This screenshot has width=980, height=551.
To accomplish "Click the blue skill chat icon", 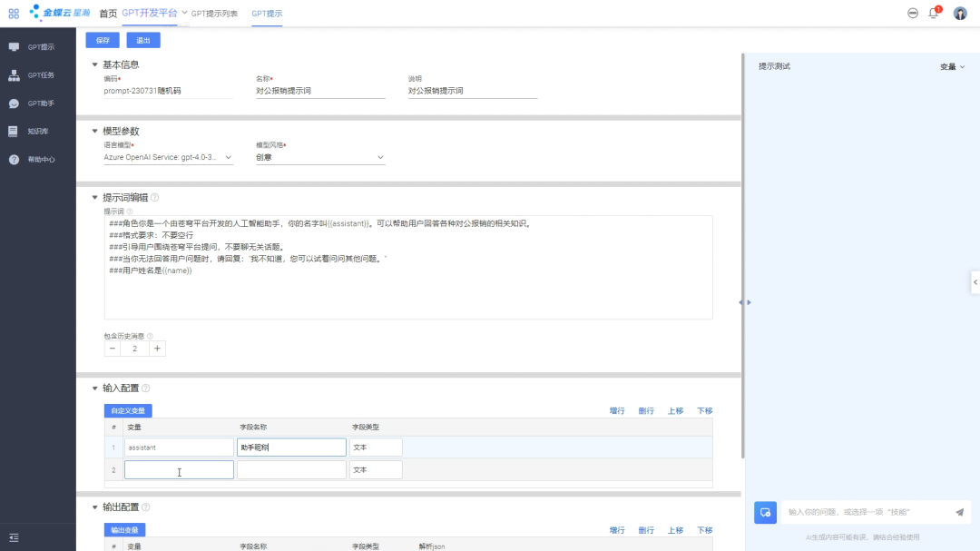I will coord(765,513).
